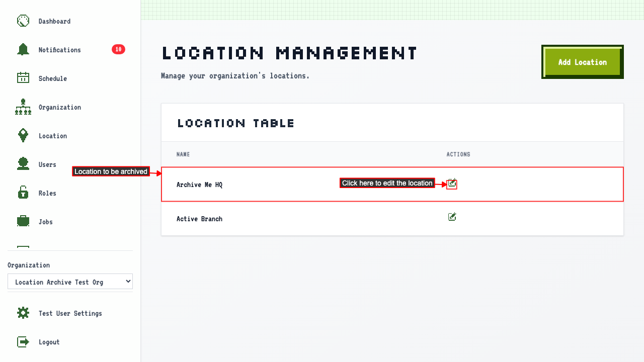Open the Organization hierarchy icon

(23, 107)
